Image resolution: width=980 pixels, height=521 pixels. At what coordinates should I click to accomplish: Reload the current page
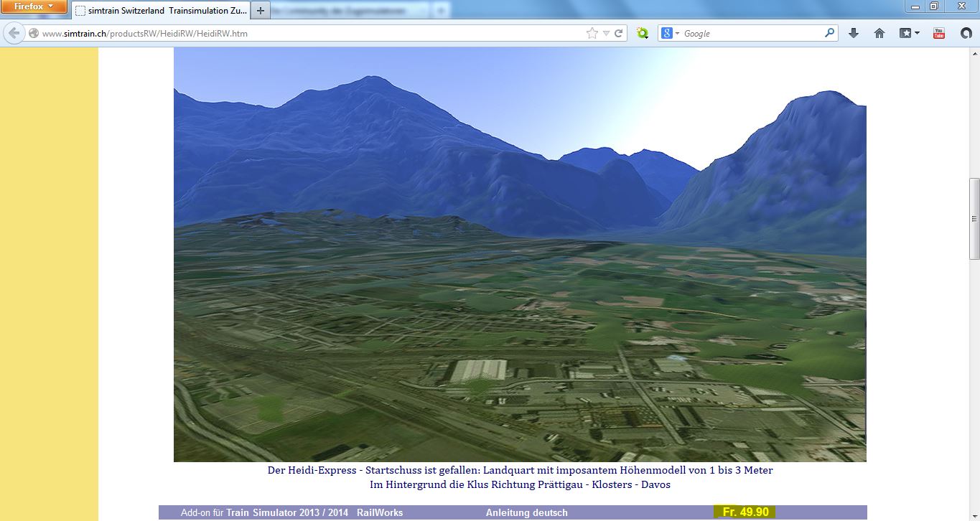coord(618,34)
